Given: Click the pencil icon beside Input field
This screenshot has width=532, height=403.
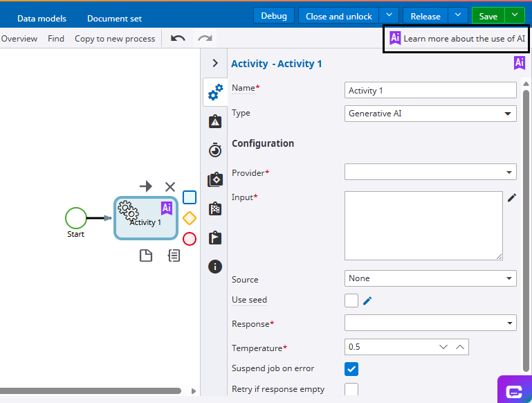Looking at the screenshot, I should pyautogui.click(x=512, y=198).
